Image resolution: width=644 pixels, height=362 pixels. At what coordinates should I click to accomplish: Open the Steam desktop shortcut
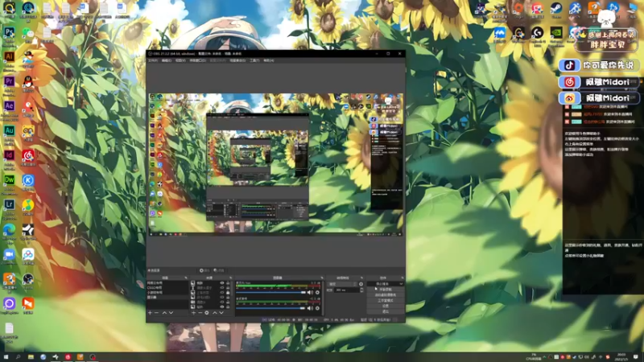(556, 8)
